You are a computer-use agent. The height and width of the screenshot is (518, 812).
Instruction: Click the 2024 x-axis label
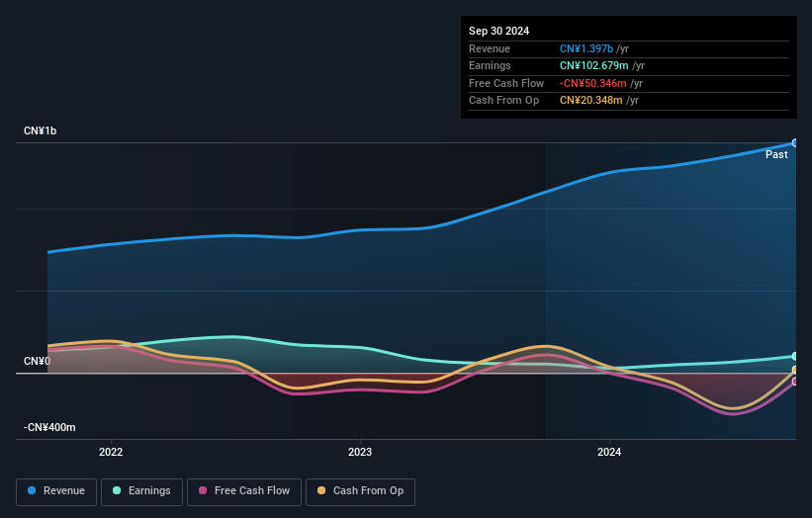pyautogui.click(x=609, y=452)
